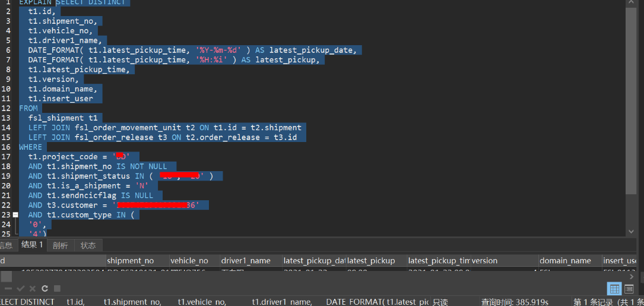Click the delete record minus icon
This screenshot has height=306, width=644.
[8, 288]
